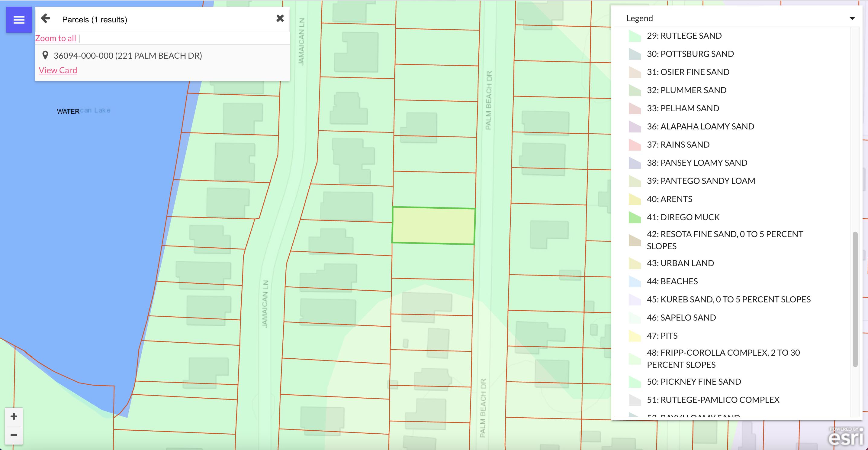Click the back arrow in Parcels panel
Viewport: 868px width, 450px height.
point(46,18)
